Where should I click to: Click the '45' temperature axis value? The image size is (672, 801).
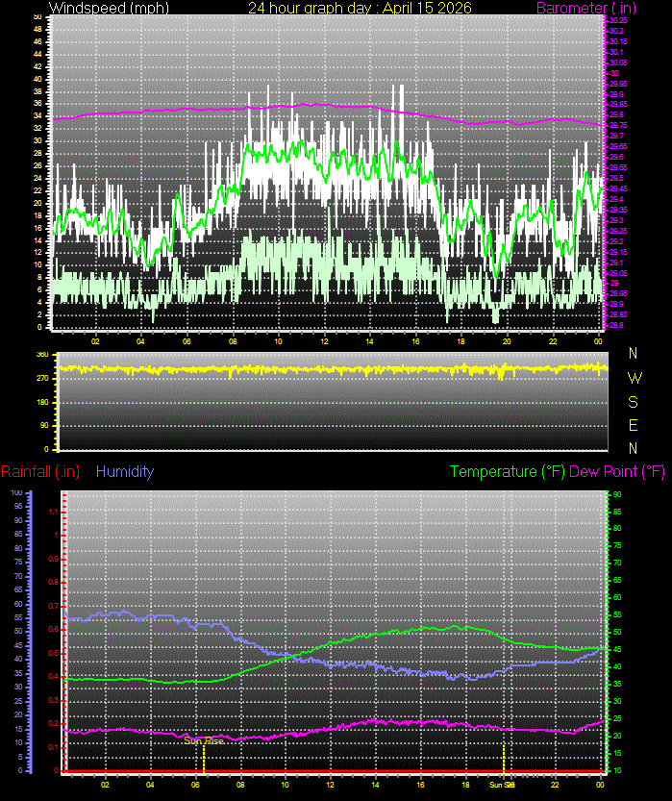click(x=617, y=649)
